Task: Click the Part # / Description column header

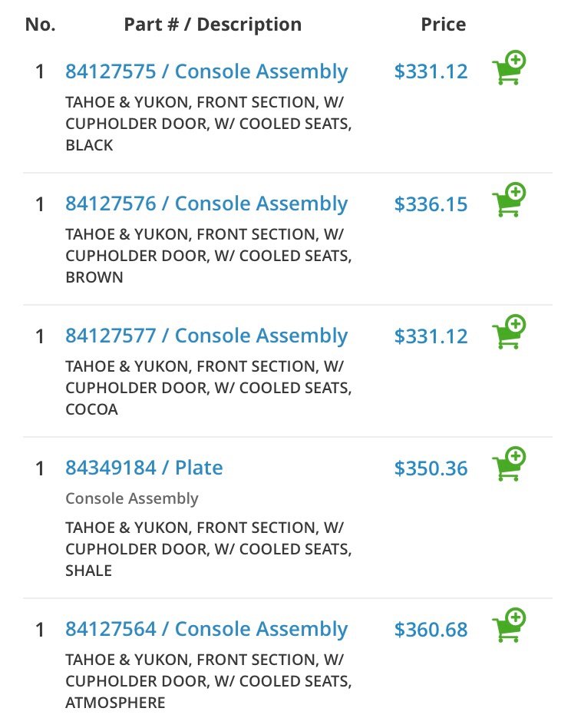Action: (x=213, y=25)
